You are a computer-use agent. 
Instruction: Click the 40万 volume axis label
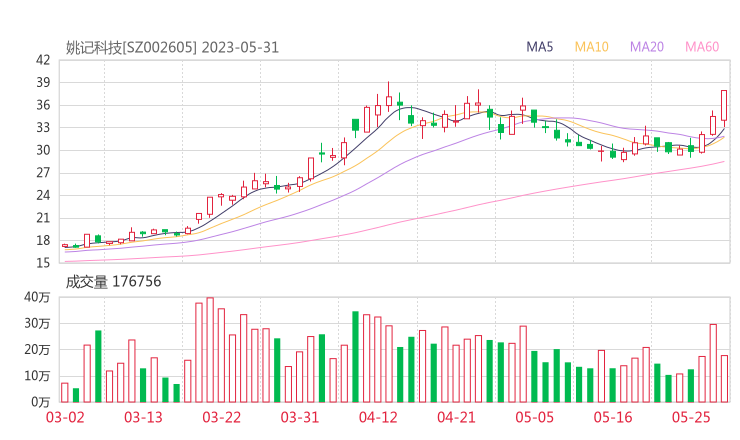point(37,297)
